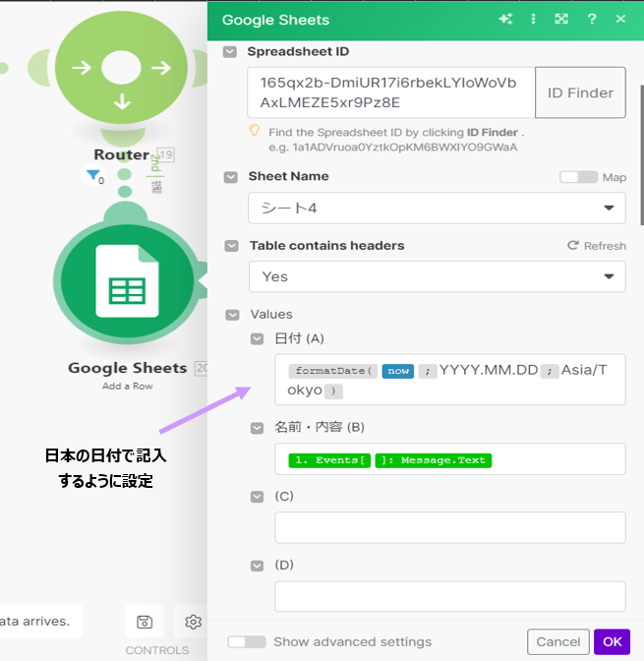Click the Router label text
Viewport: 644px width, 661px height.
coord(121,154)
